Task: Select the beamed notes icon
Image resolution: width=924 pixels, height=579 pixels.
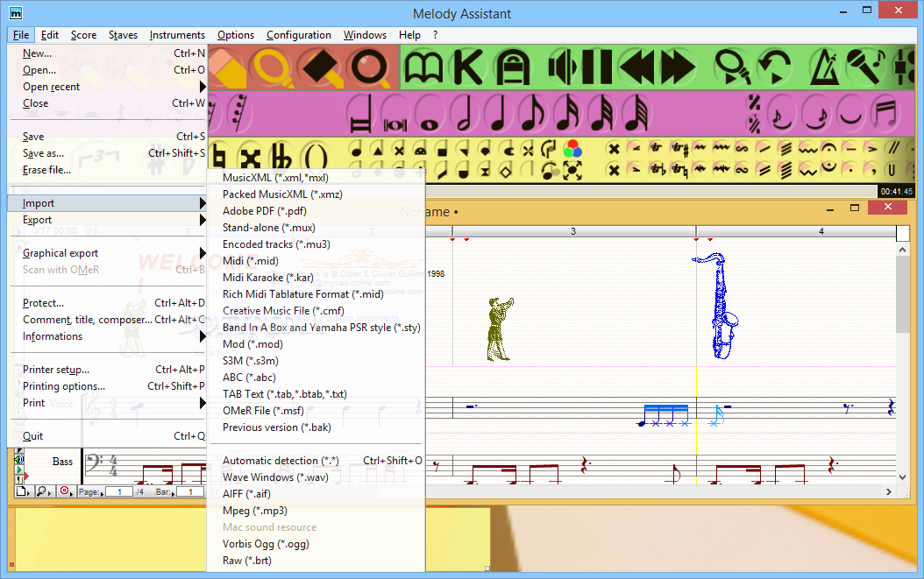Action: (x=885, y=113)
